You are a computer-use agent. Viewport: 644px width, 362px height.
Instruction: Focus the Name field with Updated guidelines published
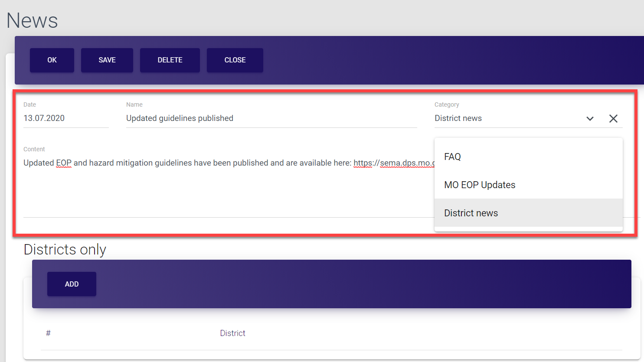click(x=271, y=118)
